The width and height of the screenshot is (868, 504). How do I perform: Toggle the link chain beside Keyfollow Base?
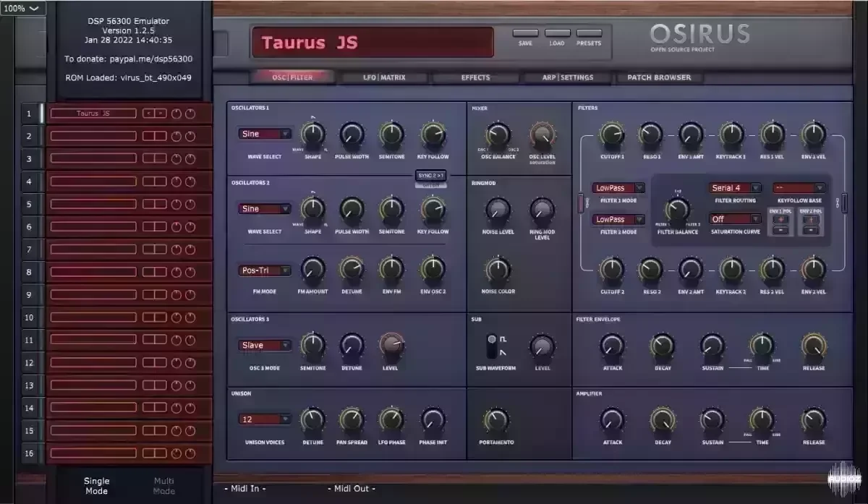843,204
